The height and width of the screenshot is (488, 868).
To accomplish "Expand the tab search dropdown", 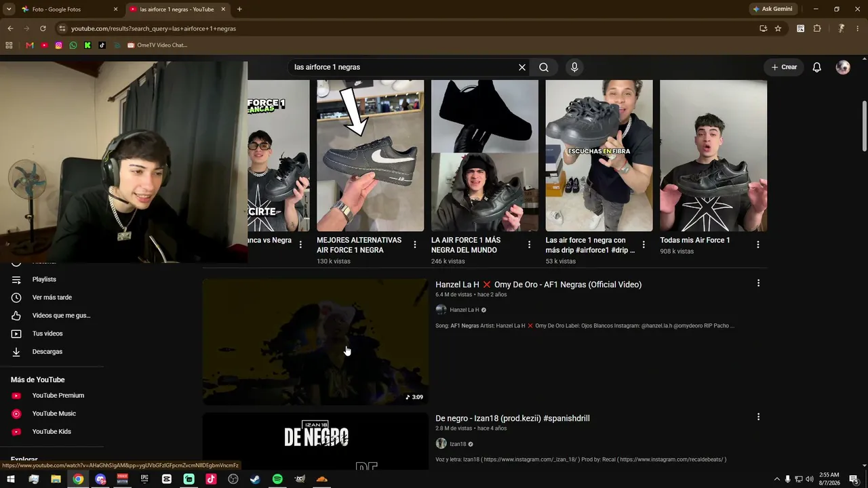I will pyautogui.click(x=8, y=9).
